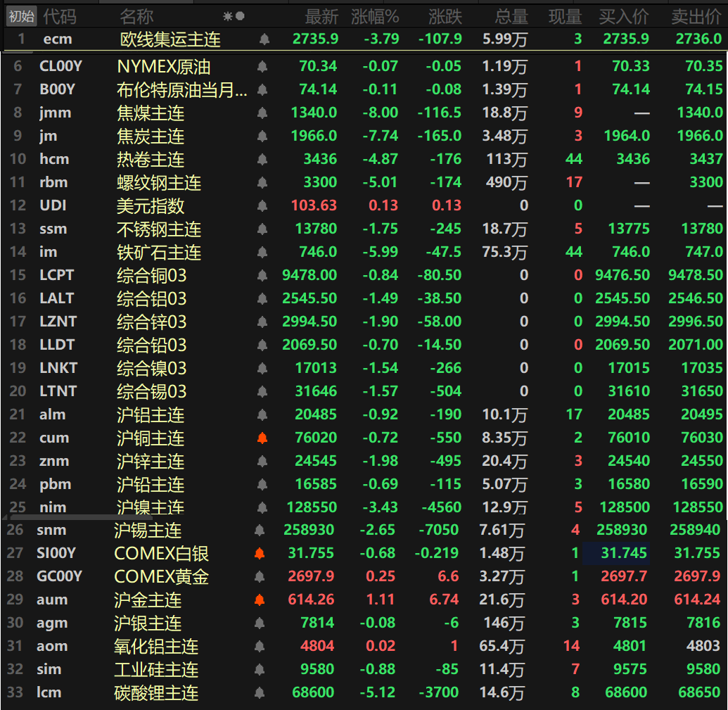Click the orange alert bell for 沪金主连
728x710 pixels.
point(260,600)
